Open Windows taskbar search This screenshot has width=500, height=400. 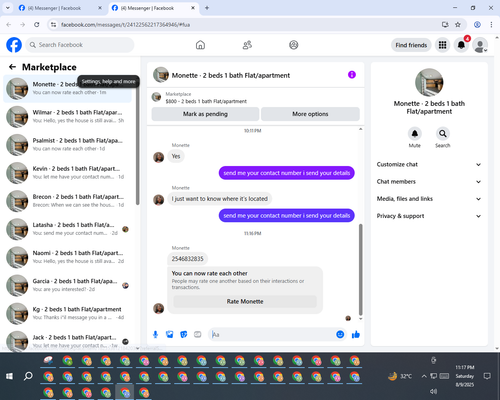click(x=28, y=376)
